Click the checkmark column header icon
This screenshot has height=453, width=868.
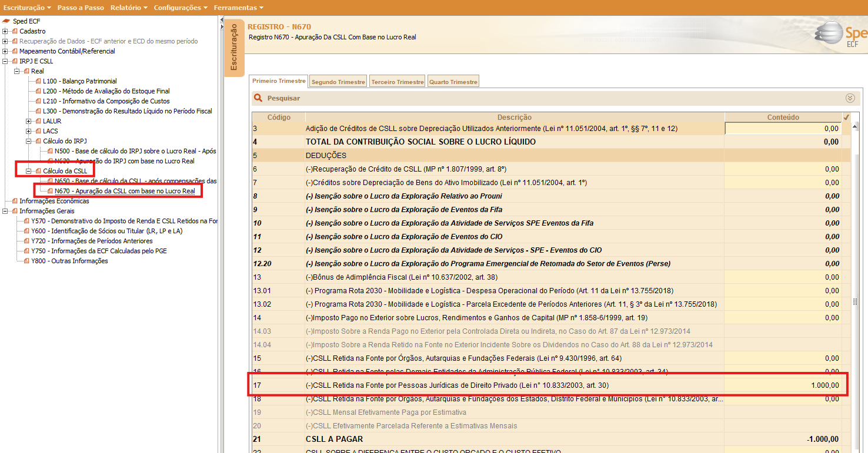pos(846,117)
